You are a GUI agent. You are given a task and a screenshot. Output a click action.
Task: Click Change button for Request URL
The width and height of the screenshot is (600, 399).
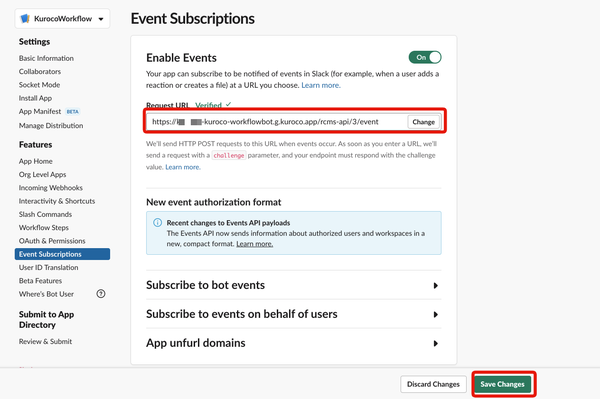point(424,122)
